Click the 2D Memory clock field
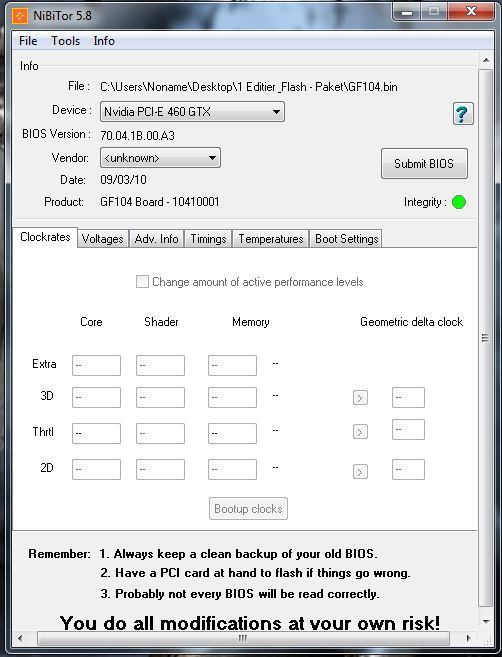 point(232,469)
